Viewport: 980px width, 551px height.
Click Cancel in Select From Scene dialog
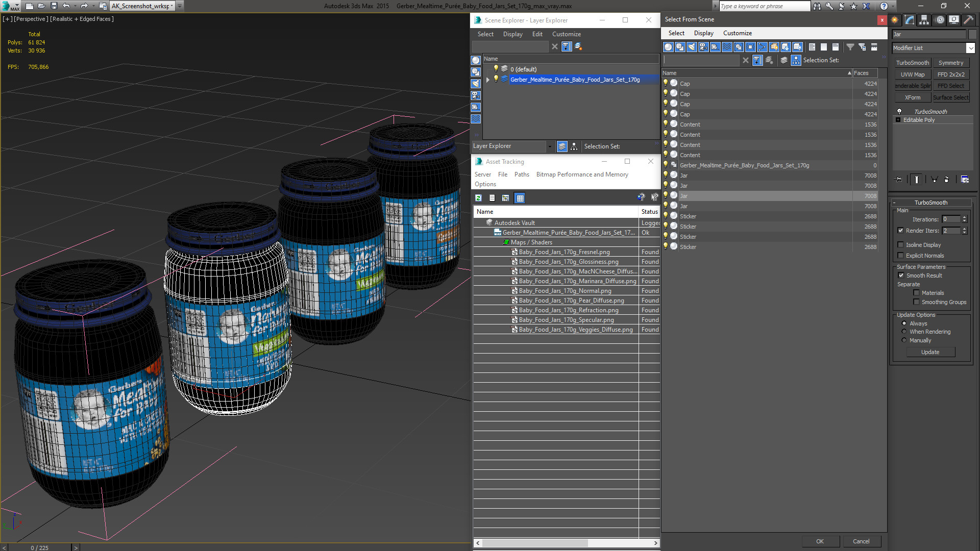pyautogui.click(x=861, y=541)
